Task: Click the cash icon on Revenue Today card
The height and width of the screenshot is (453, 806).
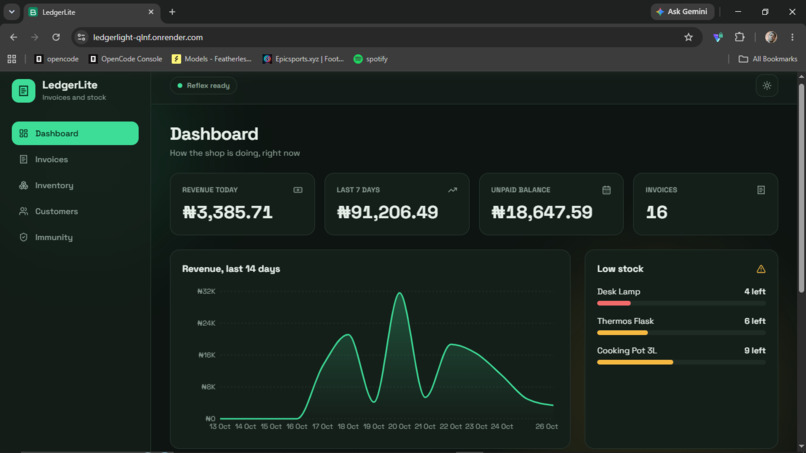Action: [298, 190]
